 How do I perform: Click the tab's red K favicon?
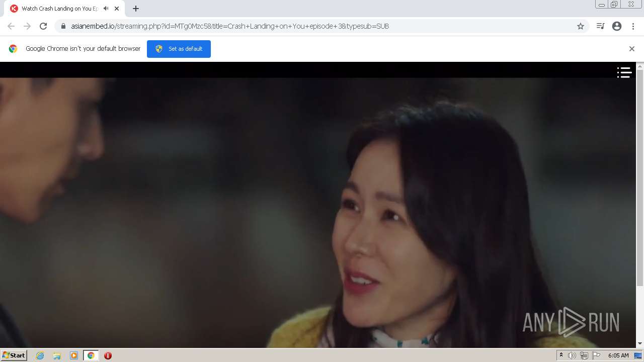click(14, 9)
